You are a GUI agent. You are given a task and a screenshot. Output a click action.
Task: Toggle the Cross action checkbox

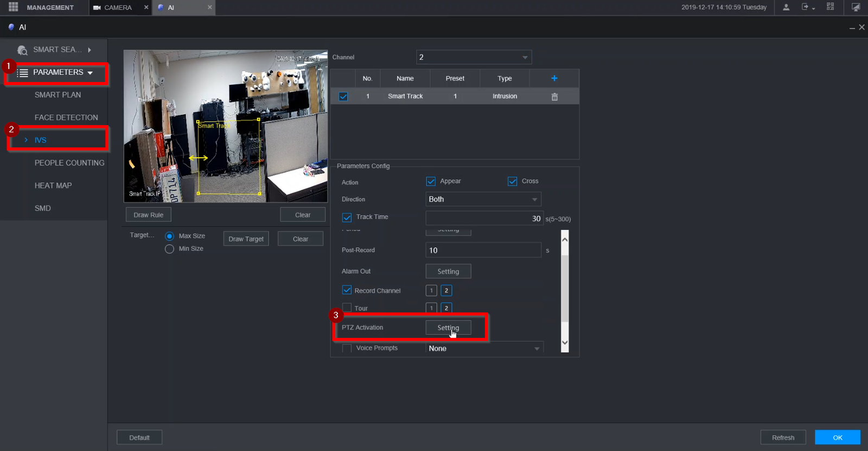512,181
